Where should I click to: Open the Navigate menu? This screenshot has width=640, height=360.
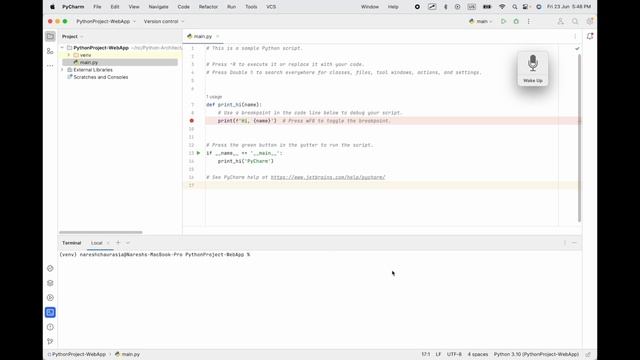click(158, 7)
